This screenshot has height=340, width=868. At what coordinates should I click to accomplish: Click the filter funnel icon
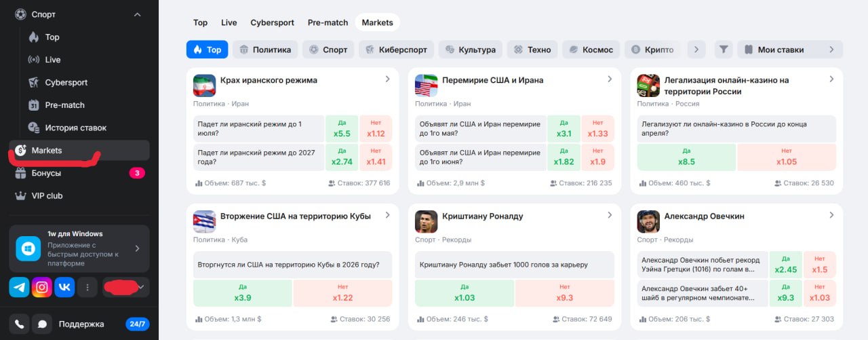pyautogui.click(x=724, y=50)
